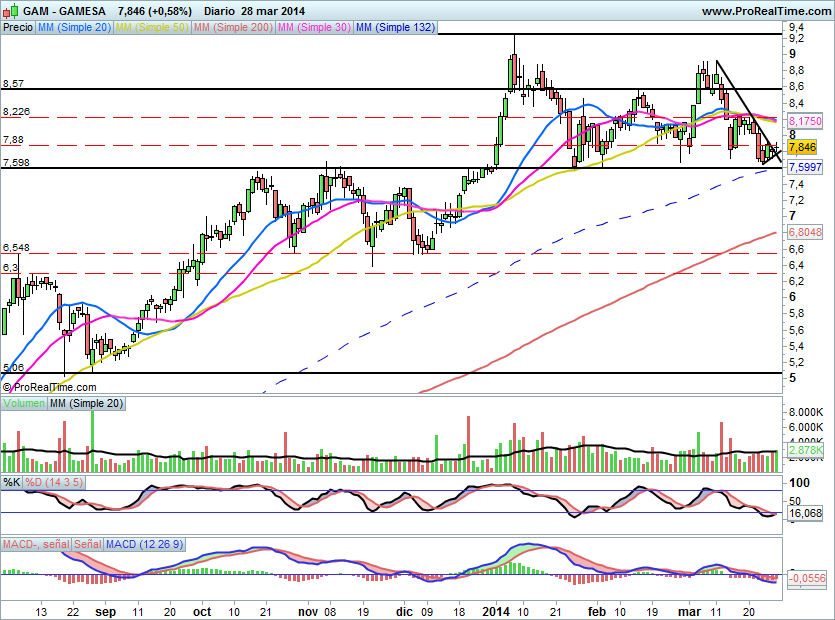Open the www.ProRealTime.com link
Screen dimensions: 835x620
[766, 11]
